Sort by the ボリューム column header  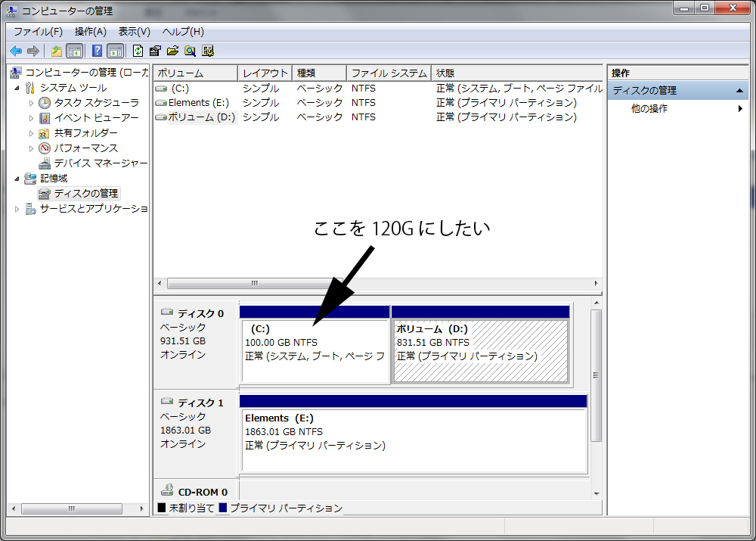[x=195, y=73]
